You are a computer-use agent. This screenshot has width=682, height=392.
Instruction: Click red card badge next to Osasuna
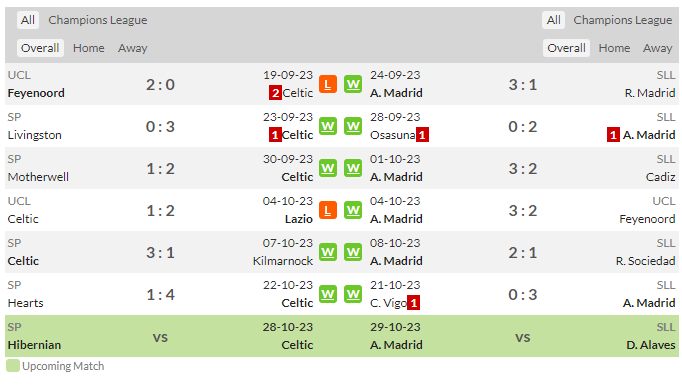(x=422, y=135)
